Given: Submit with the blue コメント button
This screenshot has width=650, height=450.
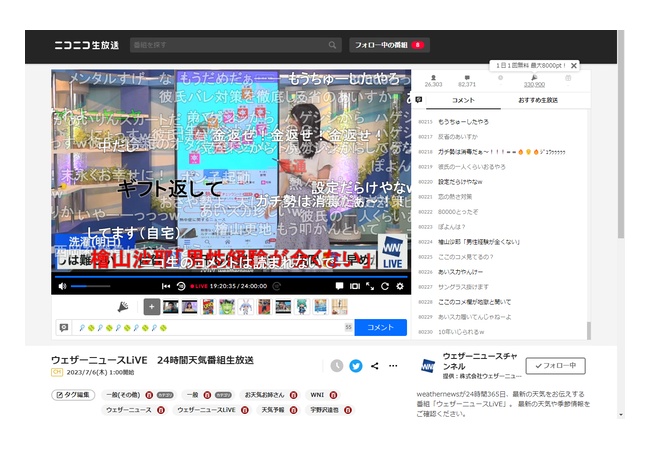Looking at the screenshot, I should tap(381, 327).
